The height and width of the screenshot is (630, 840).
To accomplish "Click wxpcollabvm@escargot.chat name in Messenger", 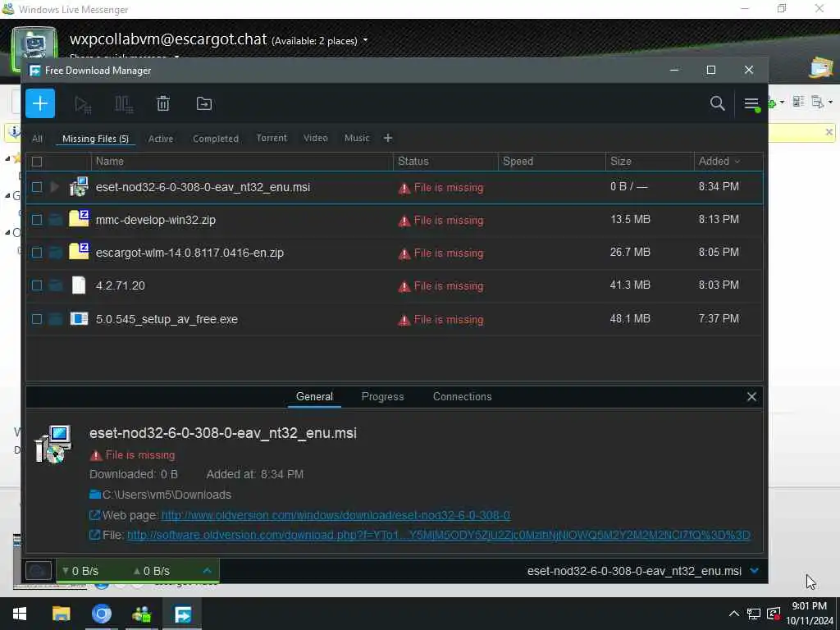I will coord(167,39).
